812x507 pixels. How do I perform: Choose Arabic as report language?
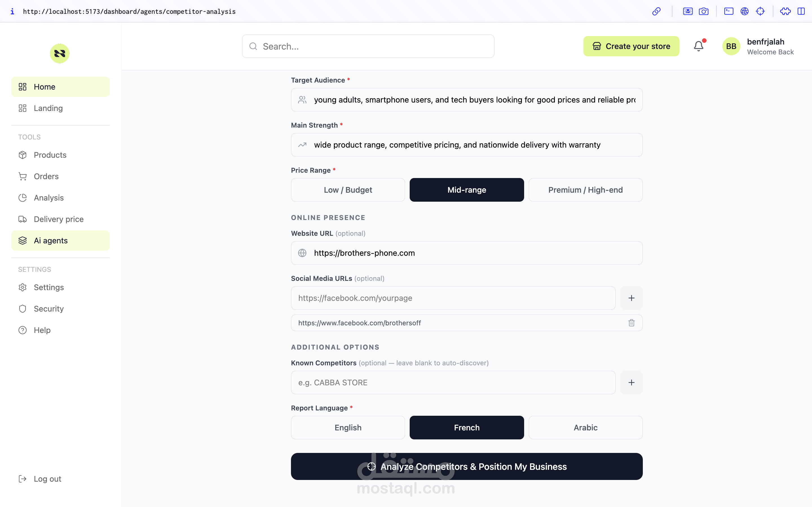pyautogui.click(x=586, y=428)
